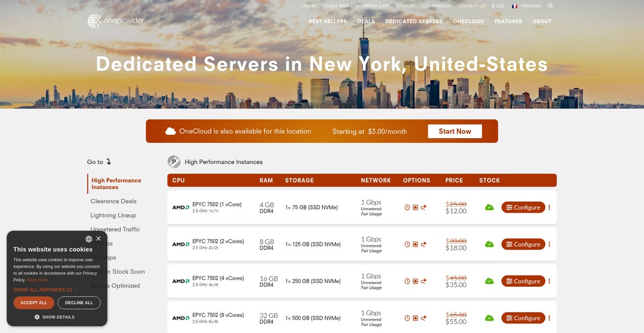Click the globe language icon in the cookie banner

(x=89, y=239)
